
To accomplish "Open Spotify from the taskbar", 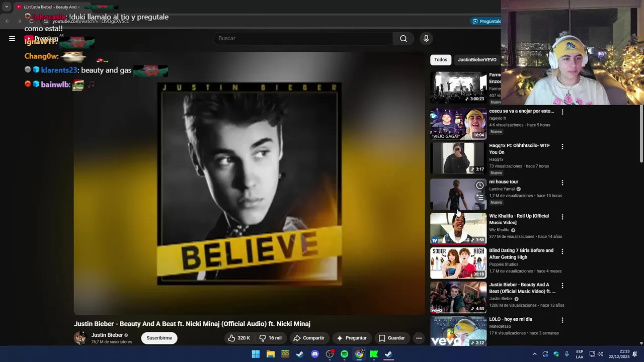I will tap(344, 354).
